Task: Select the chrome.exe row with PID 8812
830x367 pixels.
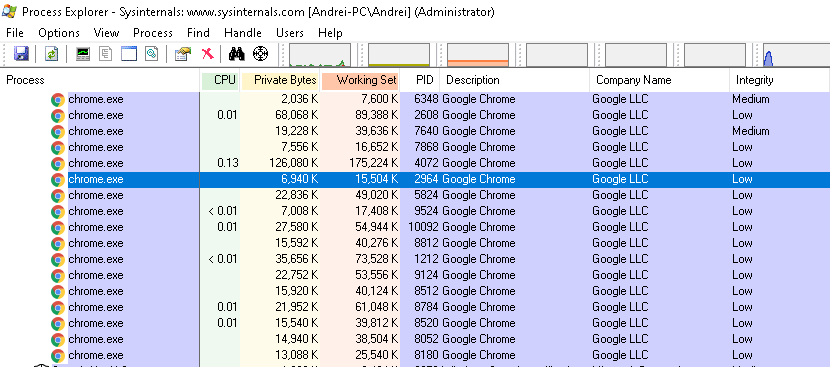Action: click(x=415, y=243)
